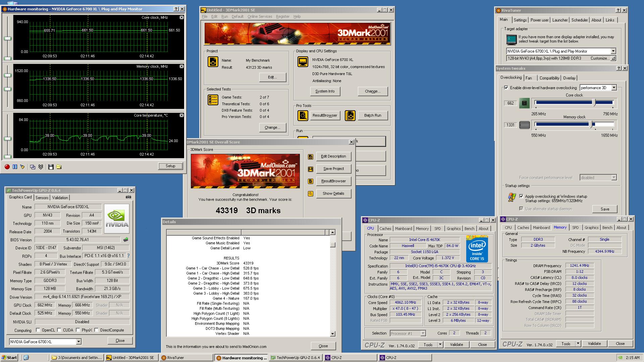
Task: Click the Bus Interface question mark in GPU-Z
Action: point(128,256)
